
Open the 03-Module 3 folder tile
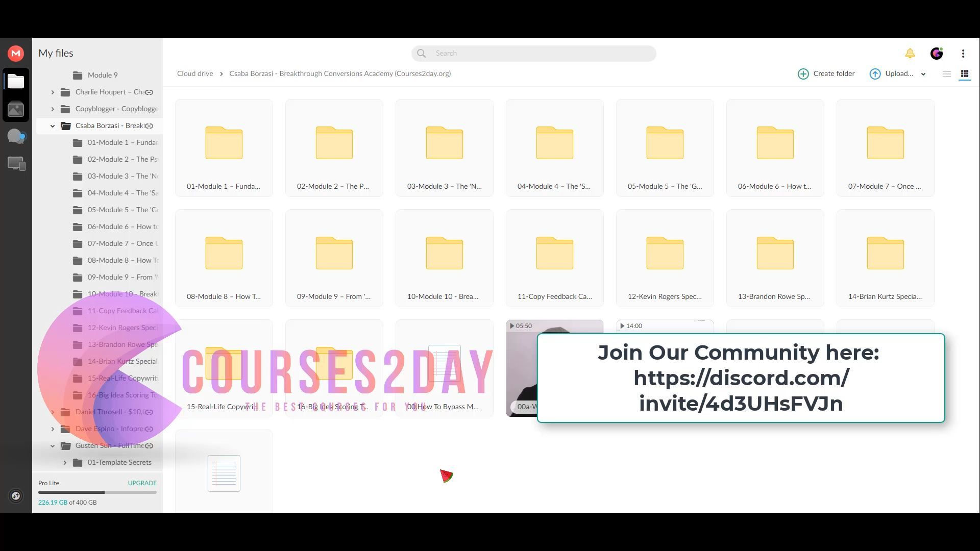tap(445, 148)
